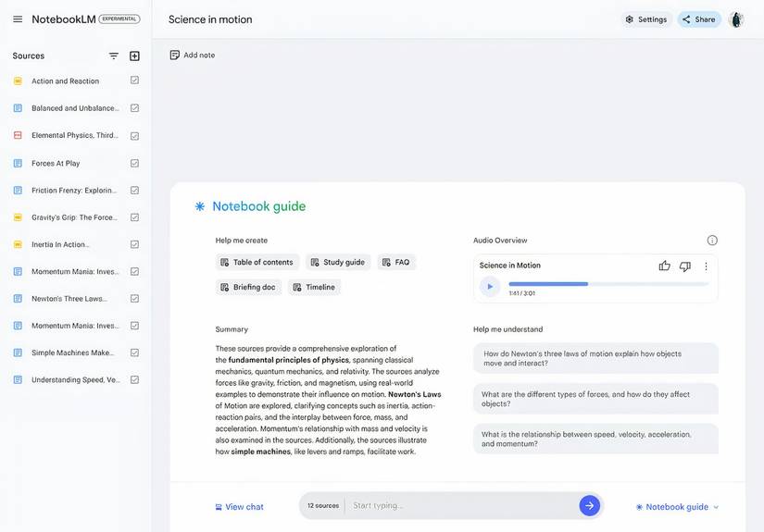Click the Science in motion notebook title
The height and width of the screenshot is (532, 764).
[210, 19]
